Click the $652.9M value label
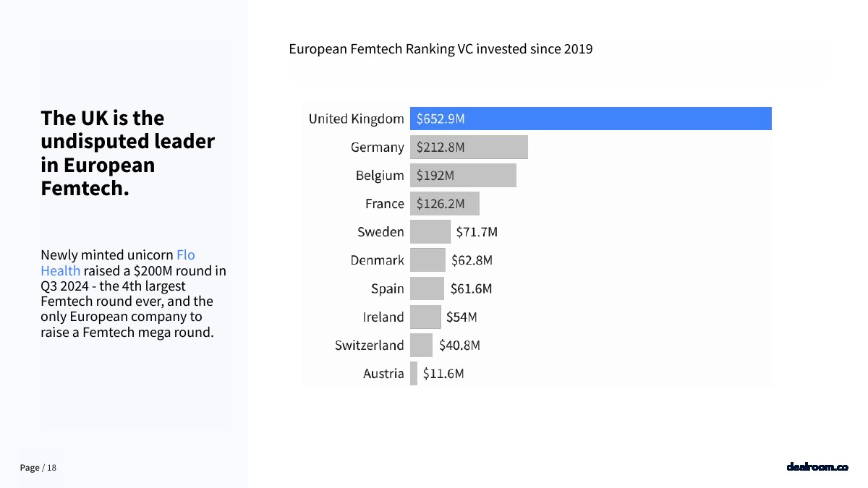Screen dimensions: 868x488 tap(441, 119)
